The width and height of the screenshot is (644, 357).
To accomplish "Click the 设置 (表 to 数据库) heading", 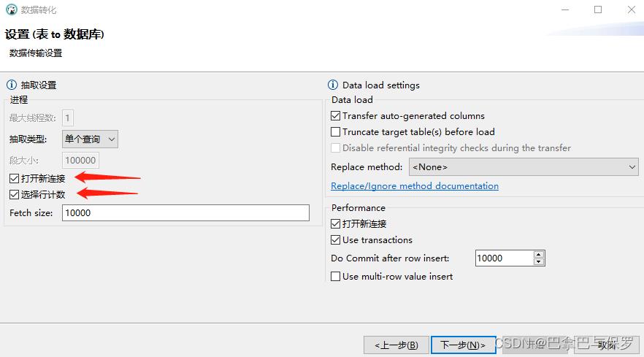I will [x=55, y=34].
